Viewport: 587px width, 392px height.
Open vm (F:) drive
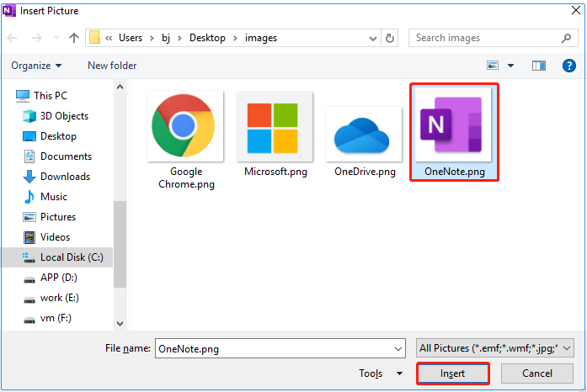[x=47, y=318]
